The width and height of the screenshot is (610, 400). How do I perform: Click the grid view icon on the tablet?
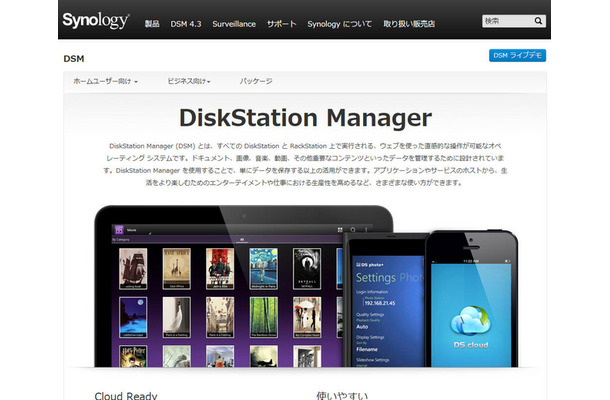click(x=340, y=230)
